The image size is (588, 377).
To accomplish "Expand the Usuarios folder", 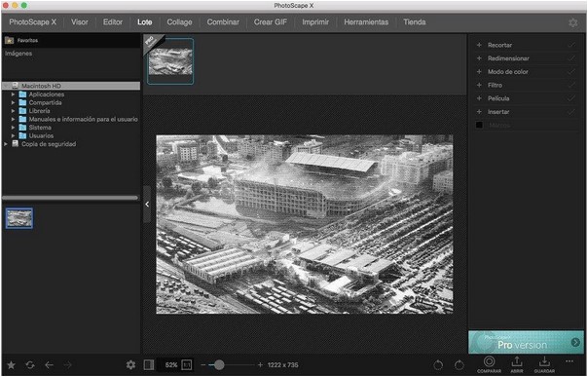I will click(13, 135).
